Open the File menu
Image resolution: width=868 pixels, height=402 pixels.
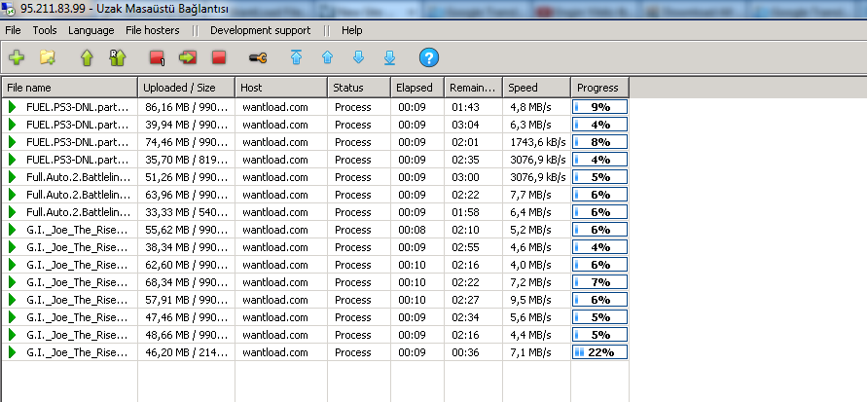(x=13, y=30)
